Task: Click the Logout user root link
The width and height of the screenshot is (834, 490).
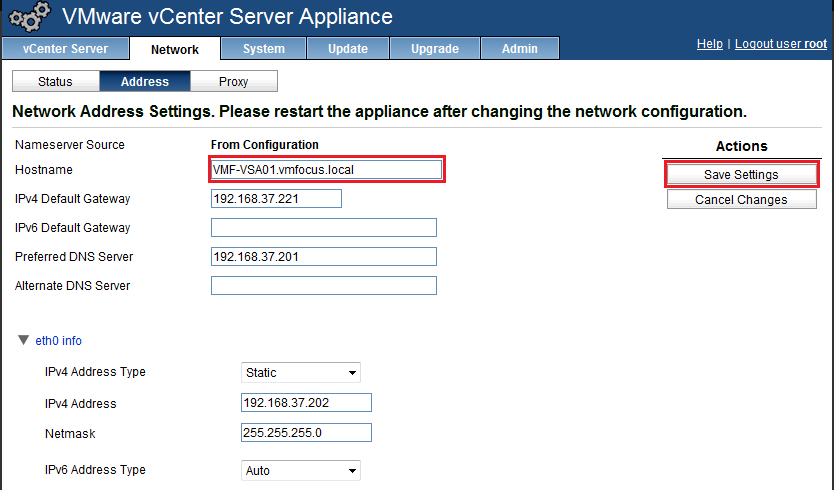Action: [781, 44]
